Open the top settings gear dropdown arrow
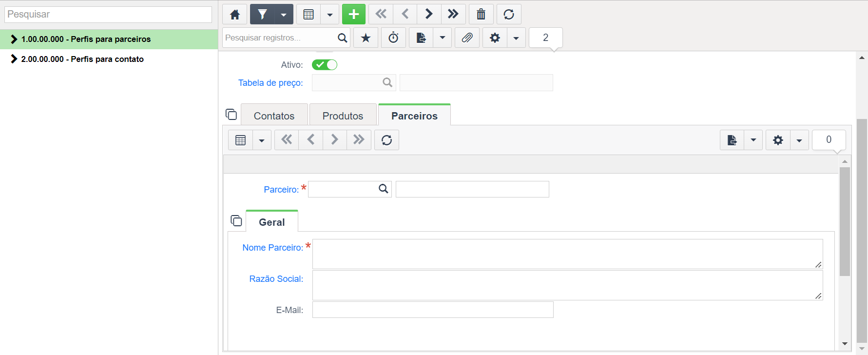This screenshot has width=868, height=355. (516, 38)
